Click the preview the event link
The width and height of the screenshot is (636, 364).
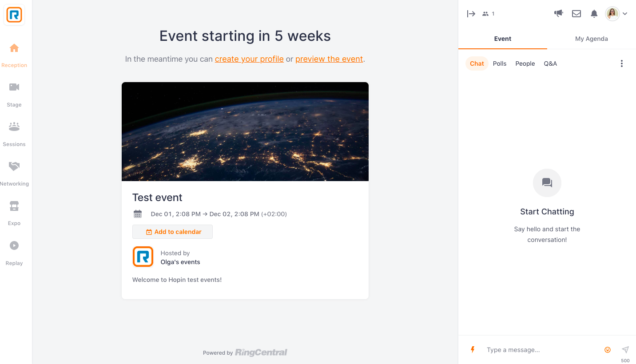[x=329, y=59]
